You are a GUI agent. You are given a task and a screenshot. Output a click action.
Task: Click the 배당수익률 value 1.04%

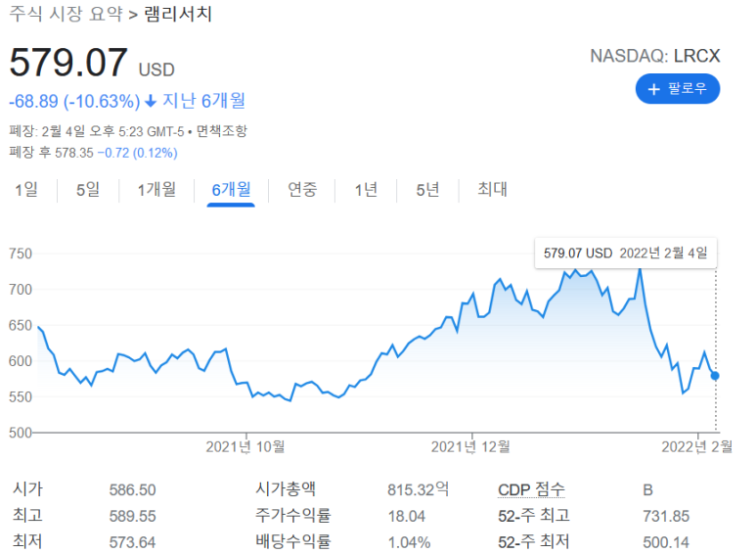point(410,542)
